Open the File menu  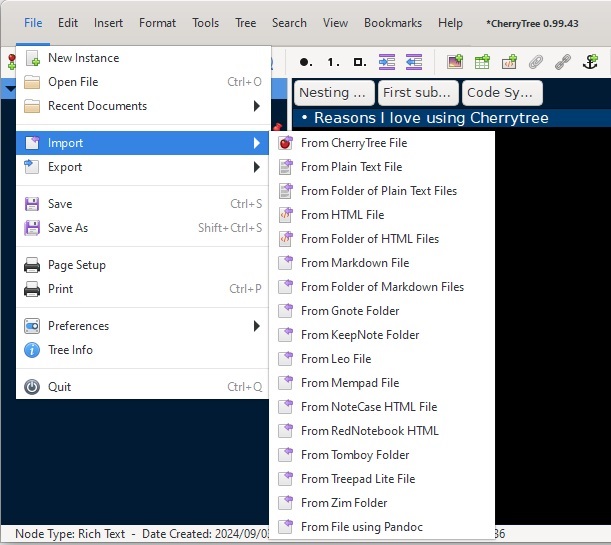pyautogui.click(x=33, y=23)
